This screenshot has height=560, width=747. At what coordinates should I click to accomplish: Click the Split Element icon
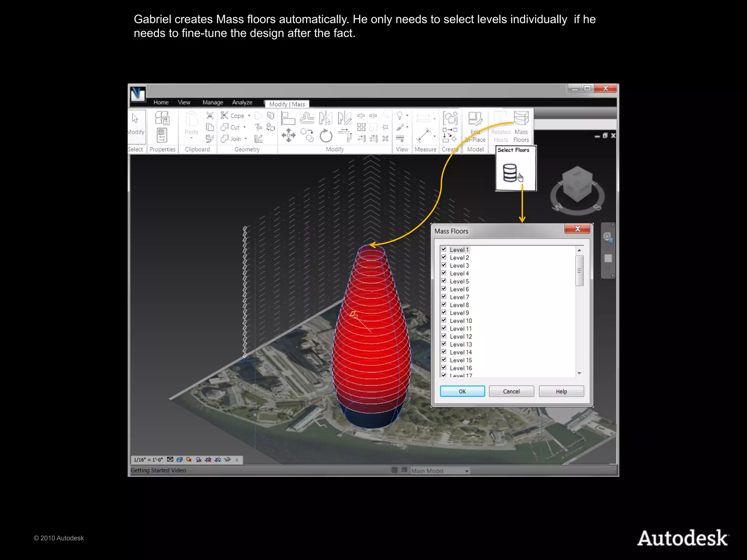tap(361, 116)
